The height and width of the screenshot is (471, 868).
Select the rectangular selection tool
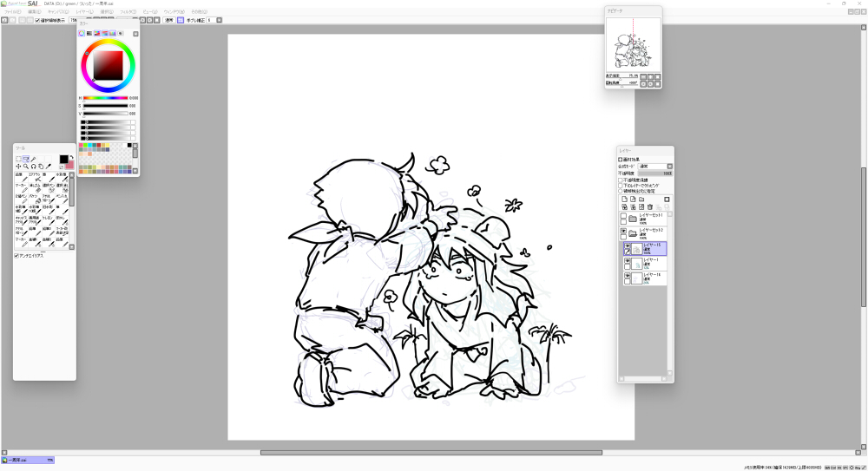point(18,159)
